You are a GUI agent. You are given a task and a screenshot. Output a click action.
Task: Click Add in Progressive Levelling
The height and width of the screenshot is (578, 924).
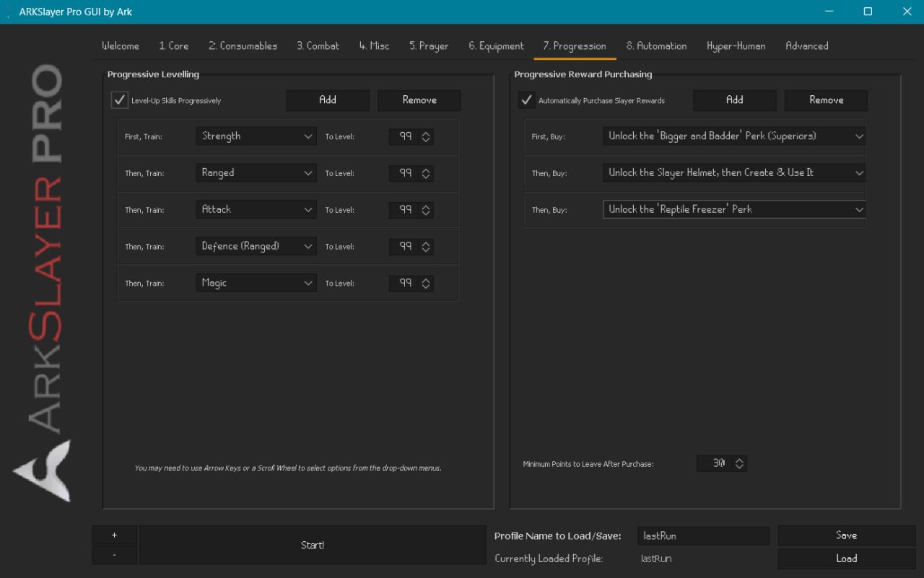point(328,100)
